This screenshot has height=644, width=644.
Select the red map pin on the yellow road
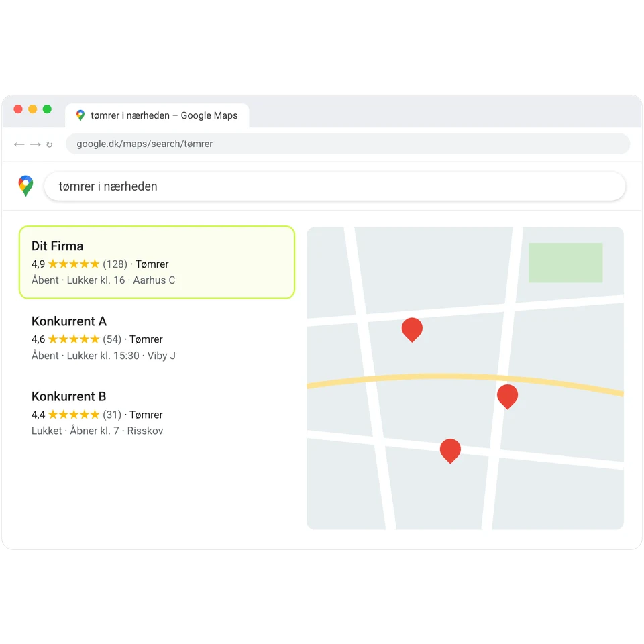507,396
